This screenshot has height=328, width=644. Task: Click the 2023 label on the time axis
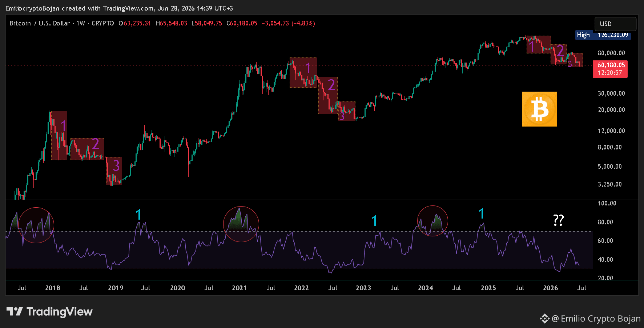[x=363, y=288]
